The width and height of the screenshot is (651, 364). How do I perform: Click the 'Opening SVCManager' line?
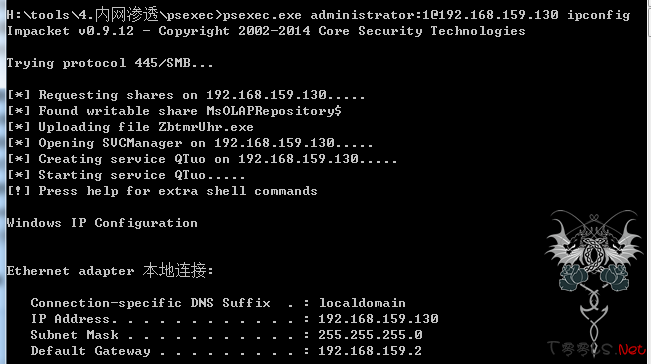click(190, 143)
